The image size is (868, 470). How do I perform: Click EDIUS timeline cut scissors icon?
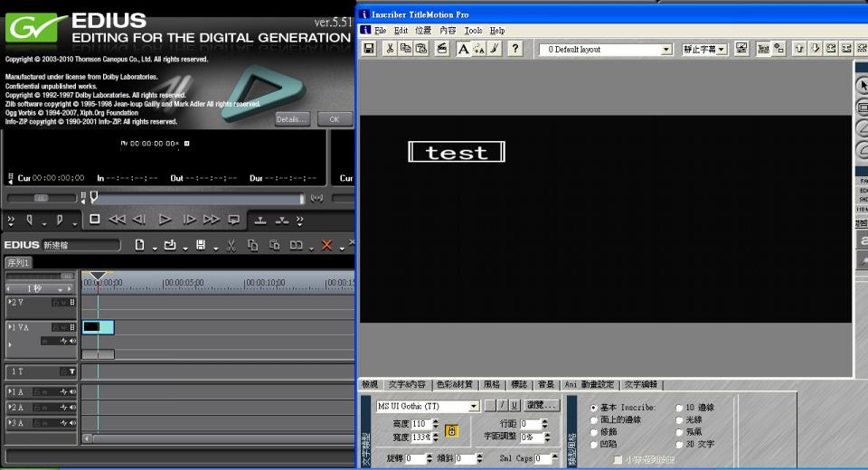[231, 245]
